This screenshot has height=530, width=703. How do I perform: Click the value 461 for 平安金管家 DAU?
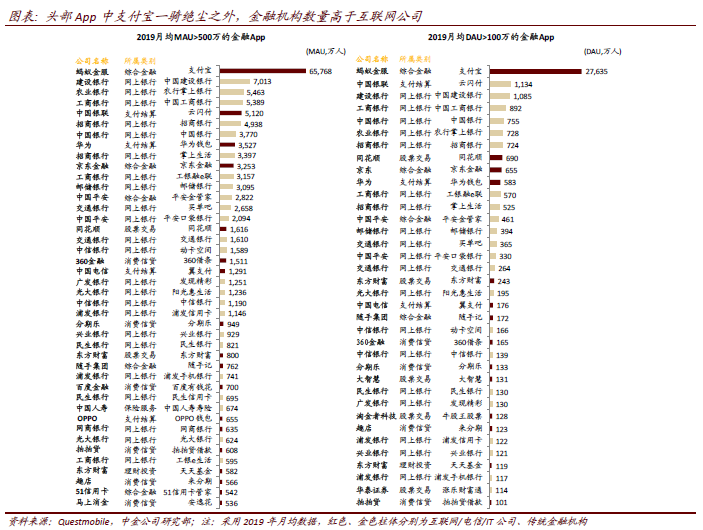(x=508, y=220)
